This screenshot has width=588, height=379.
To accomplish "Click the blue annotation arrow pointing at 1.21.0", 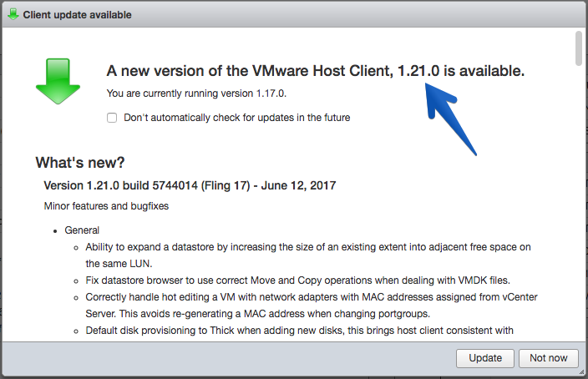I will point(449,119).
